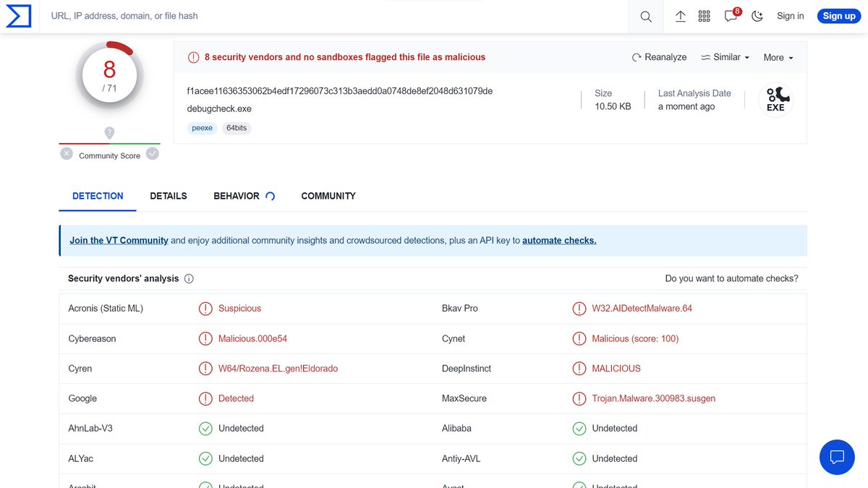868x488 pixels.
Task: Click the check icon in Alibaba row
Action: tap(579, 429)
